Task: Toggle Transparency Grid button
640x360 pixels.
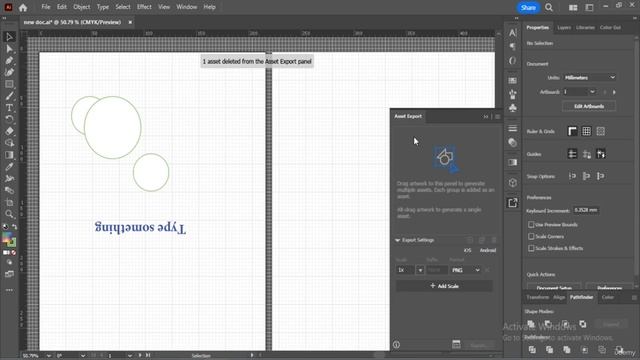Action: [x=600, y=131]
